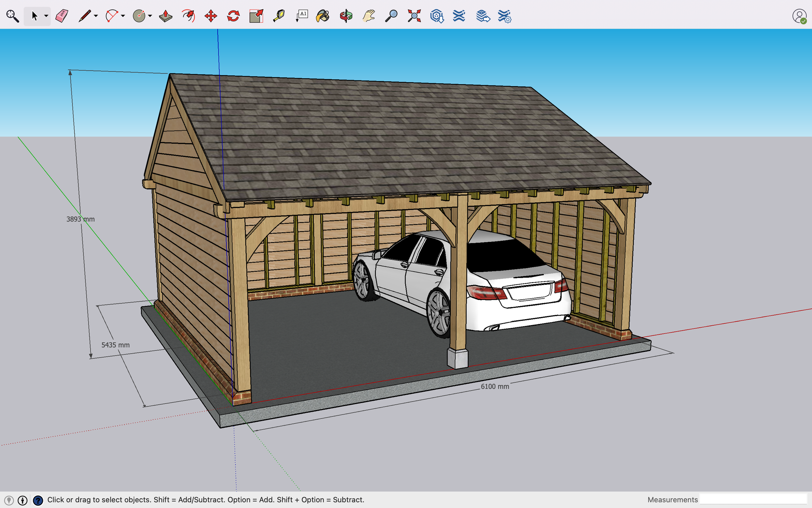The width and height of the screenshot is (812, 508).
Task: Select the Circle shape tool
Action: (x=139, y=16)
